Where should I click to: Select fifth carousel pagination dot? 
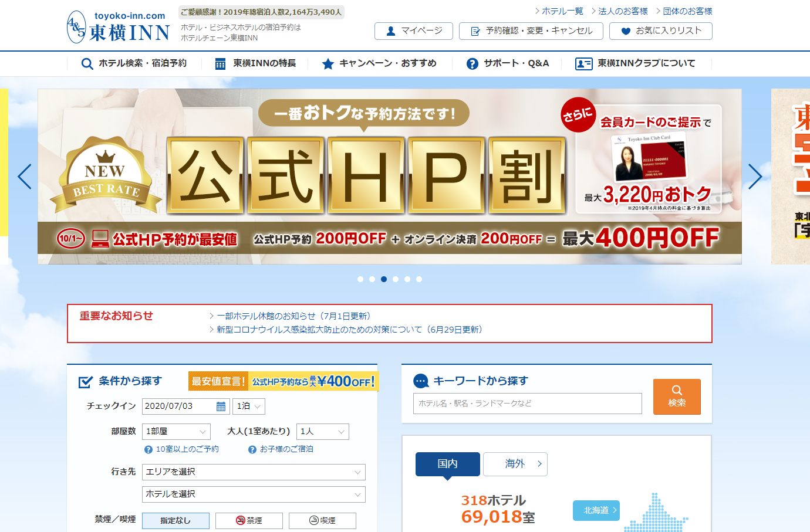pos(407,279)
